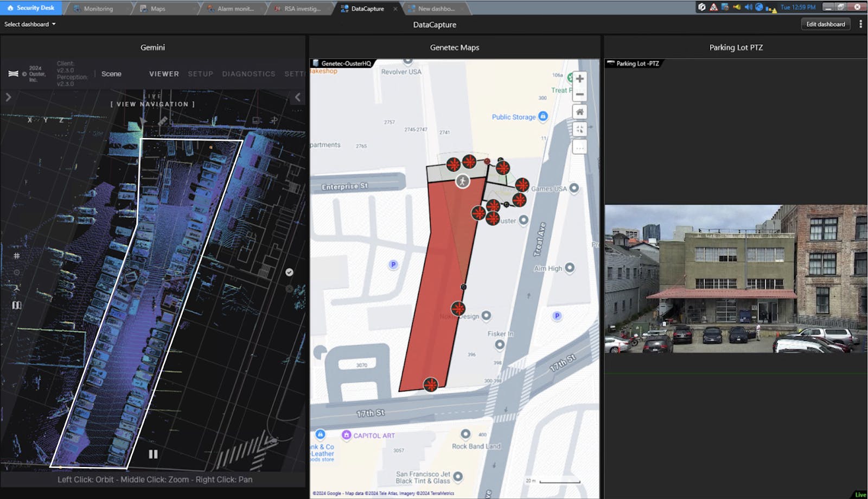Switch to the Alarm monitoring tab
The width and height of the screenshot is (868, 499).
(x=235, y=9)
